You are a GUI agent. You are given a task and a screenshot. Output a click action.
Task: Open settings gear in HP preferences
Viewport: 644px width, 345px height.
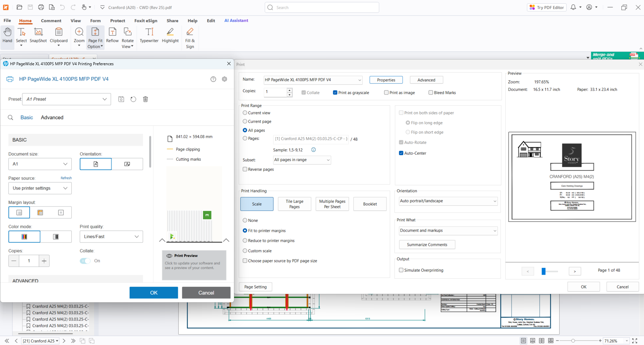(225, 79)
